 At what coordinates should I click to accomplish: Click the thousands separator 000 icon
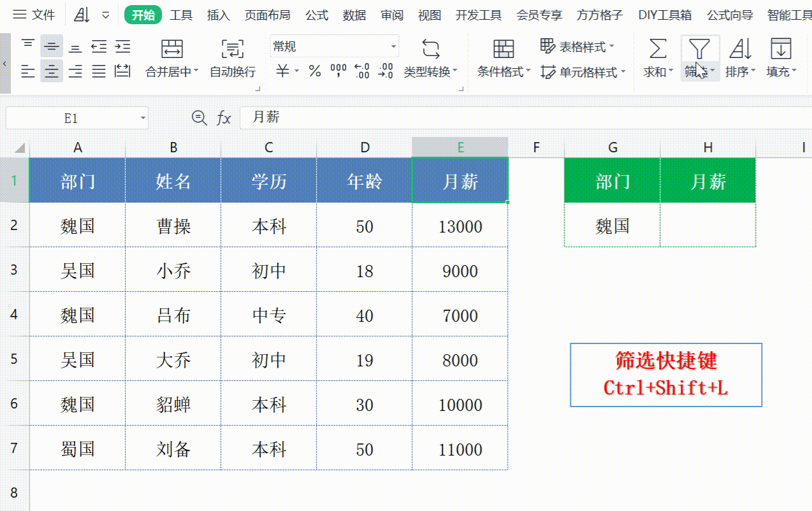[x=338, y=71]
